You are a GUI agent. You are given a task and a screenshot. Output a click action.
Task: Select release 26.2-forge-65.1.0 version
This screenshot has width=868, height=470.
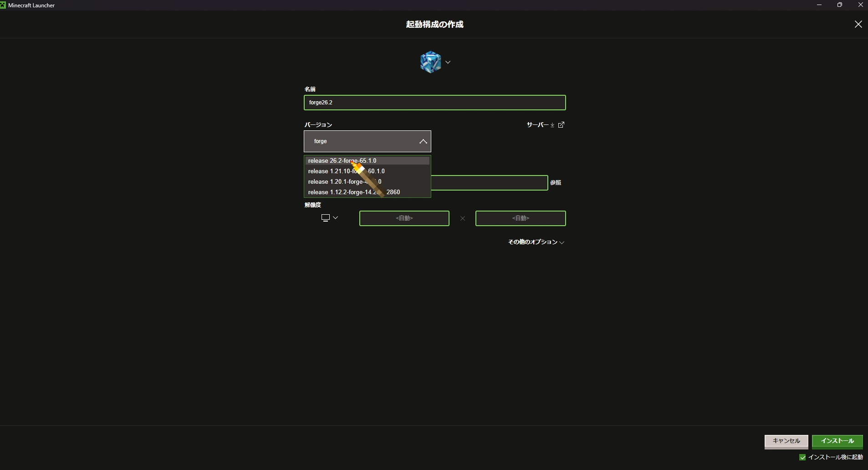point(367,160)
